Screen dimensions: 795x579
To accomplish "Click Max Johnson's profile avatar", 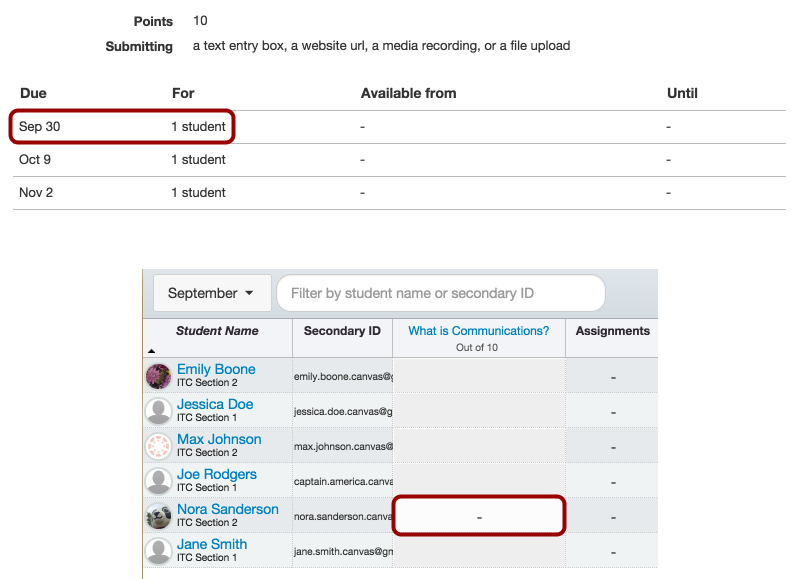I will coord(159,446).
